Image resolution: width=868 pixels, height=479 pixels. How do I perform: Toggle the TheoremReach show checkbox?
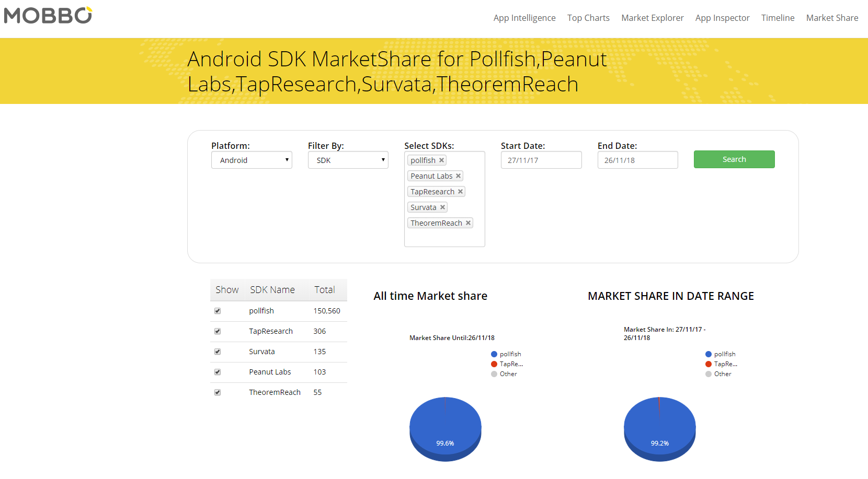pos(218,392)
